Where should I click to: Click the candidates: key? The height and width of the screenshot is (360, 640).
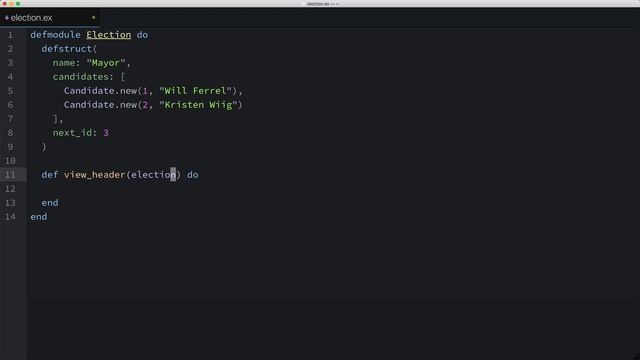click(83, 77)
